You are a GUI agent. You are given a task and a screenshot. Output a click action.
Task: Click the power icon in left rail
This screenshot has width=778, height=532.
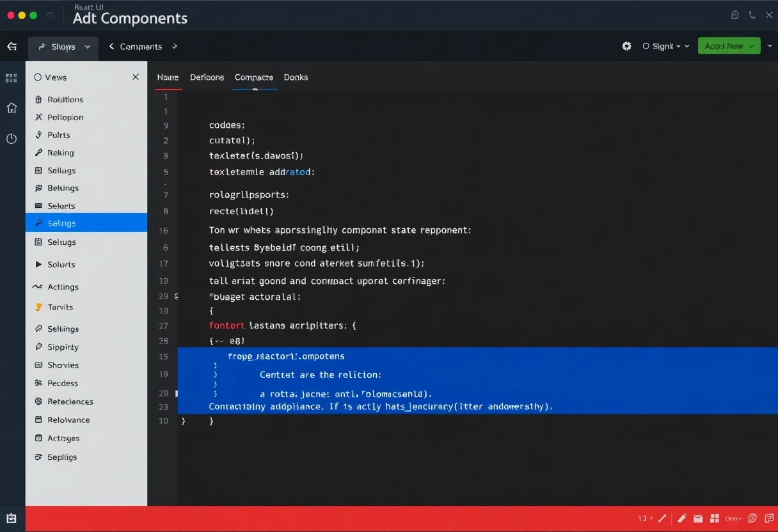point(12,139)
